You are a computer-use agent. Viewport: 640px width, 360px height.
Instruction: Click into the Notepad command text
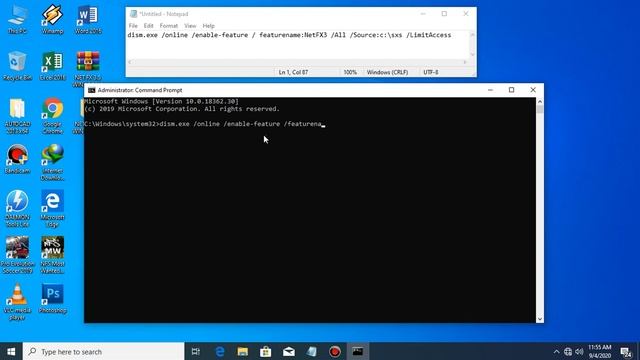289,35
